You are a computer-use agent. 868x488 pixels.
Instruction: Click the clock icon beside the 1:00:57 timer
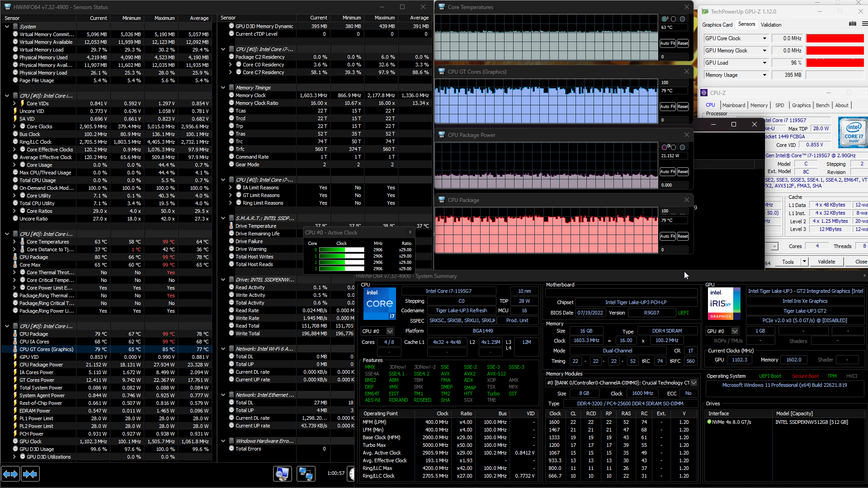click(x=351, y=473)
